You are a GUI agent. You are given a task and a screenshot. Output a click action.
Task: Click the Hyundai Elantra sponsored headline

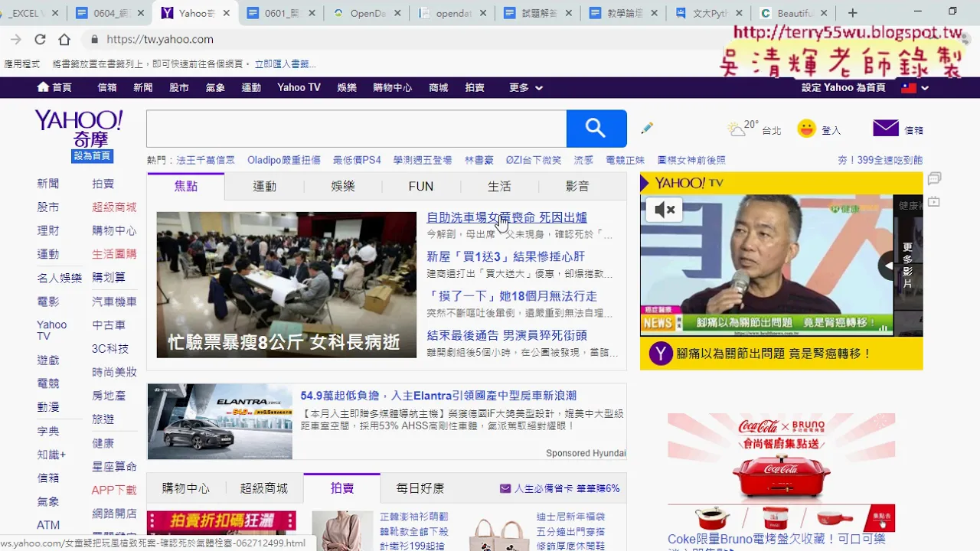click(439, 396)
